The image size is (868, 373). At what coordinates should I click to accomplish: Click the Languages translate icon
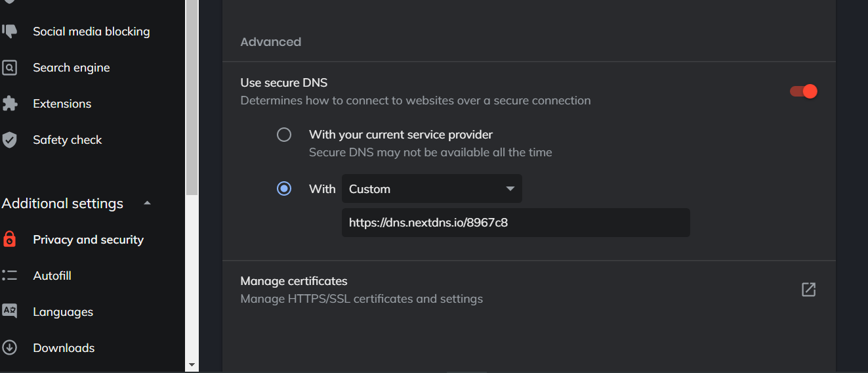pyautogui.click(x=9, y=311)
